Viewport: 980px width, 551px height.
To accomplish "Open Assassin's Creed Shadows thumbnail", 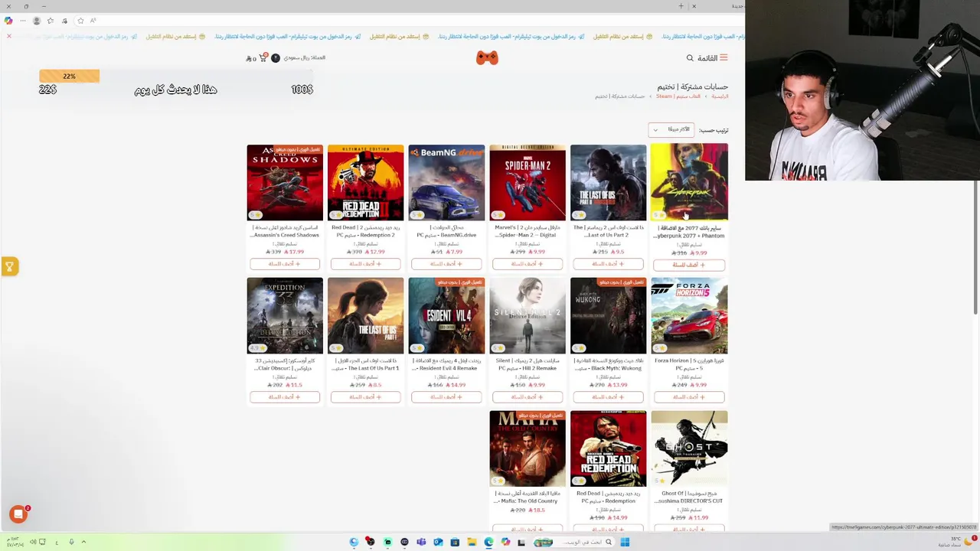I will [x=285, y=182].
